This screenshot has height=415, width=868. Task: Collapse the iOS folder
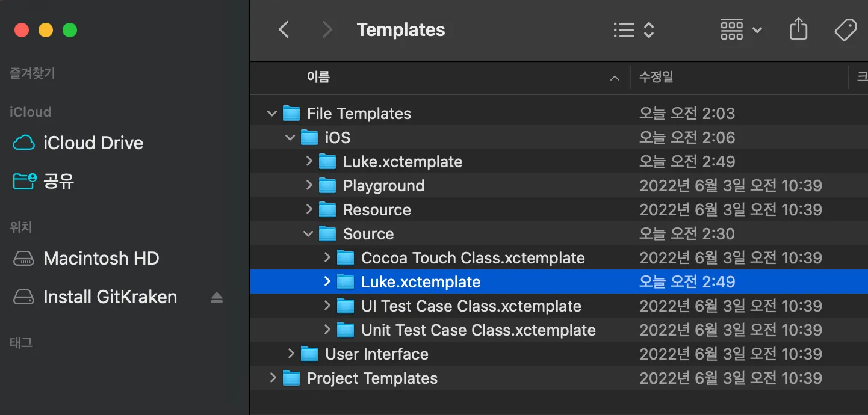pyautogui.click(x=290, y=138)
